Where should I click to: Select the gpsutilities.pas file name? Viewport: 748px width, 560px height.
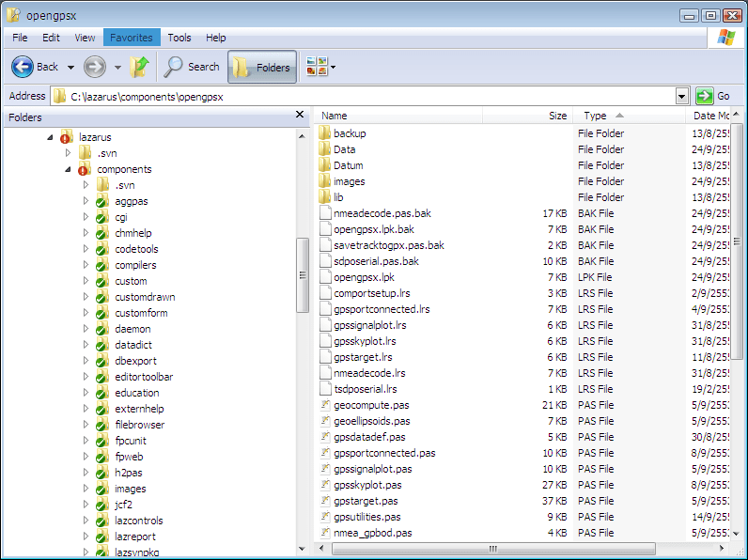pos(367,517)
